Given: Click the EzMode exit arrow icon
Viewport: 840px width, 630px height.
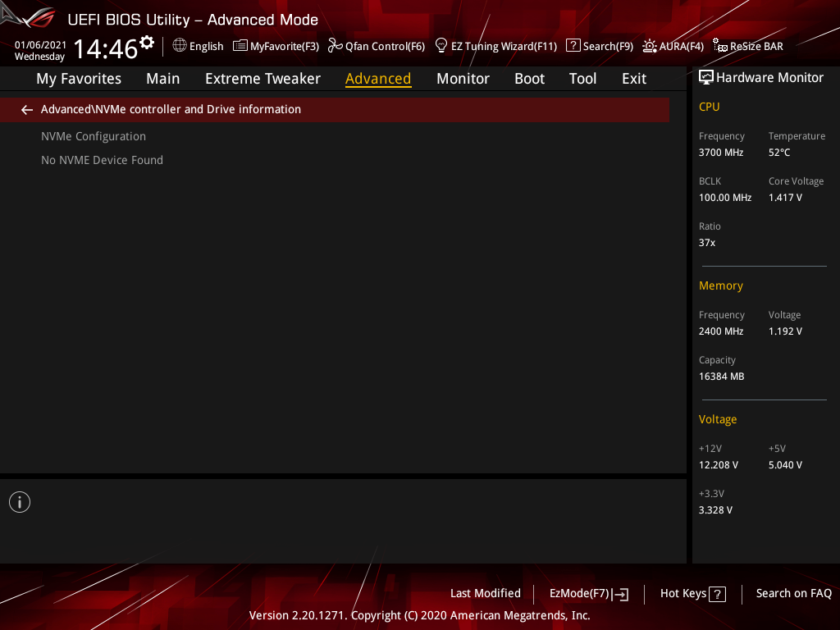Looking at the screenshot, I should tap(620, 594).
